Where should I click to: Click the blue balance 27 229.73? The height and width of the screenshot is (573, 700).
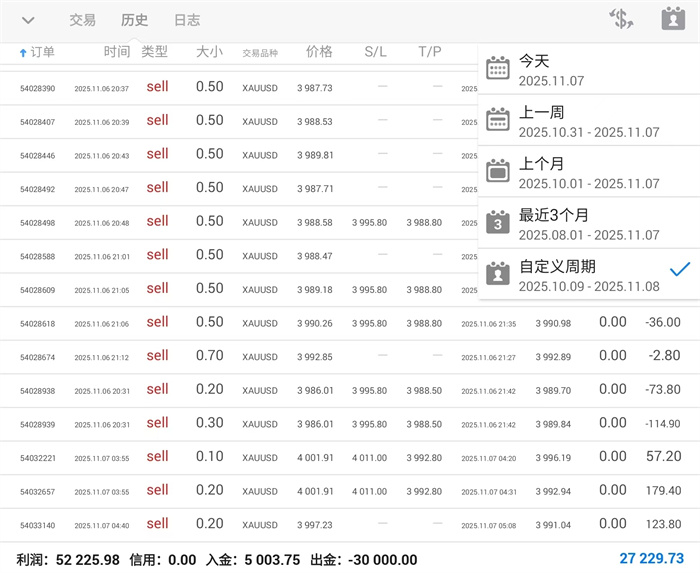651,559
